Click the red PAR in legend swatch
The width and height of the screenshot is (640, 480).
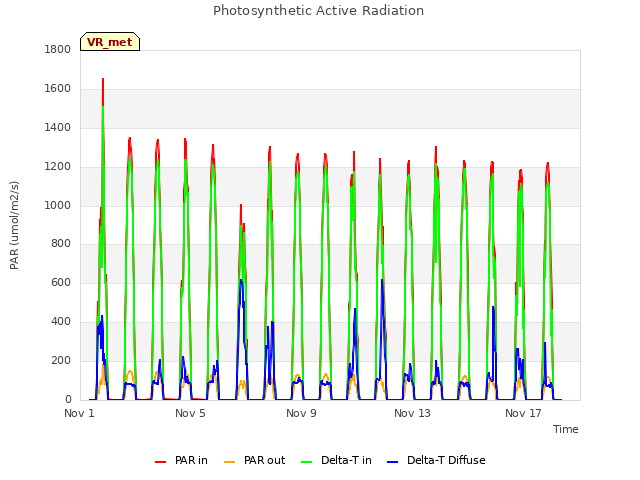(160, 462)
